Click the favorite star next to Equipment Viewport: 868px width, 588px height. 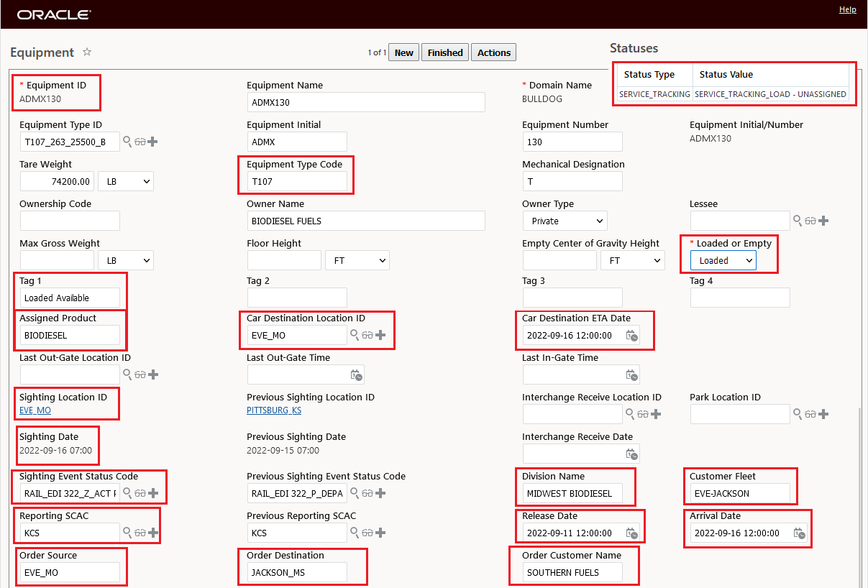(87, 52)
